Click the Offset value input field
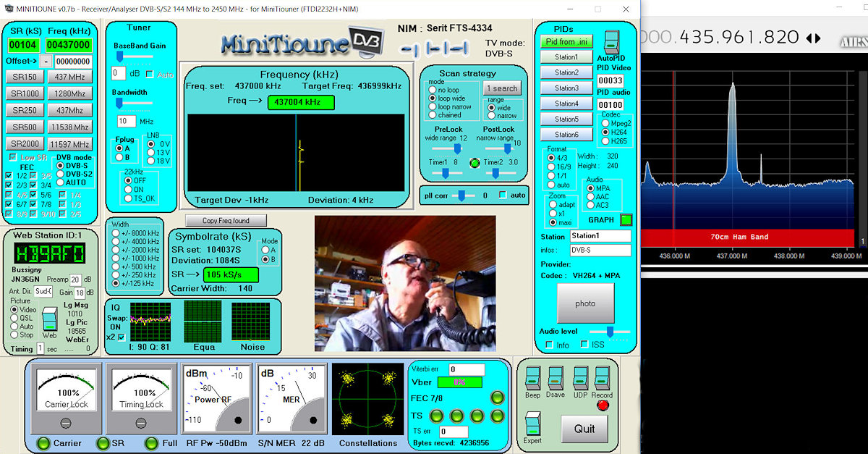This screenshot has height=454, width=868. pos(73,62)
